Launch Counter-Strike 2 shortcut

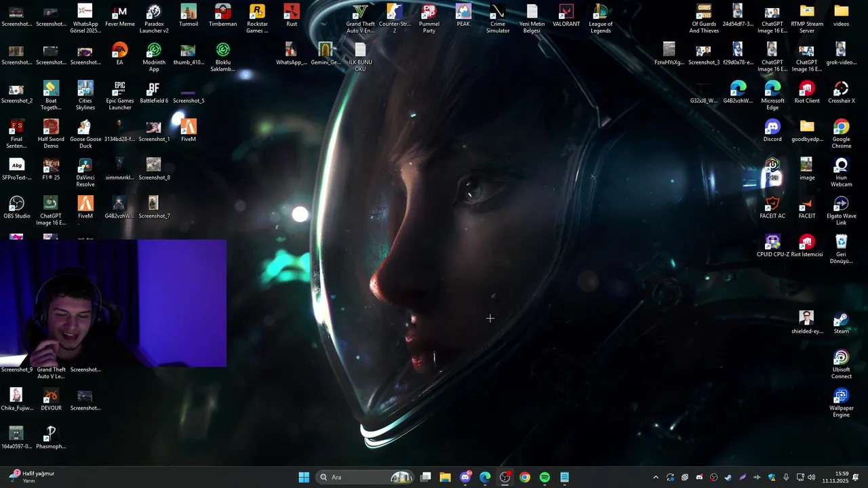(395, 19)
